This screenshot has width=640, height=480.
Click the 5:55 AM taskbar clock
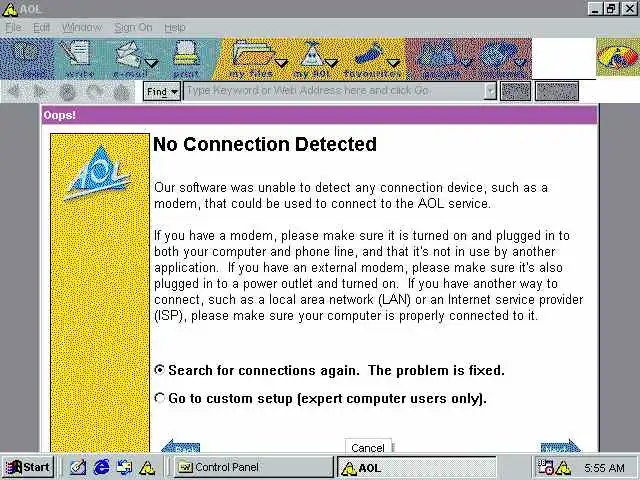click(x=604, y=468)
